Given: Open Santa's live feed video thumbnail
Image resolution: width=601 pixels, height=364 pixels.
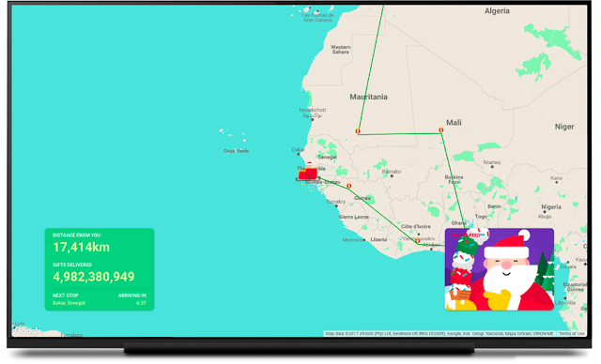Looking at the screenshot, I should coord(499,269).
